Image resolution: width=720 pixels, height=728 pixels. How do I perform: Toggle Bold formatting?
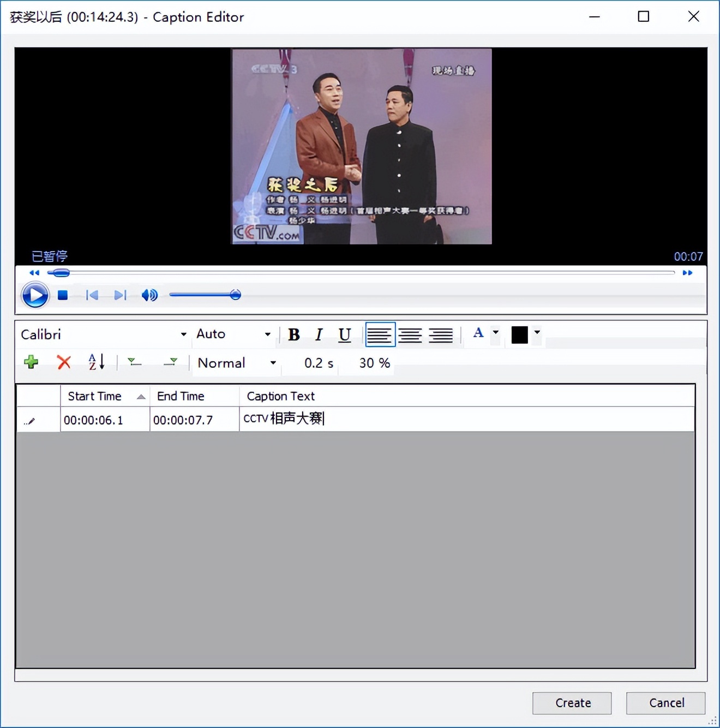pos(294,335)
